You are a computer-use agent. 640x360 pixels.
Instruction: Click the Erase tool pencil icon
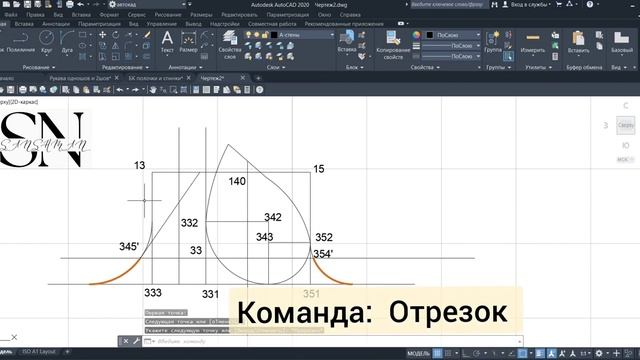click(x=147, y=35)
